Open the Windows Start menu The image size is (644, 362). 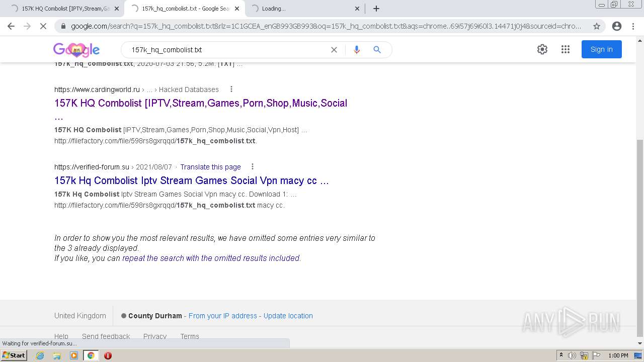coord(14,355)
